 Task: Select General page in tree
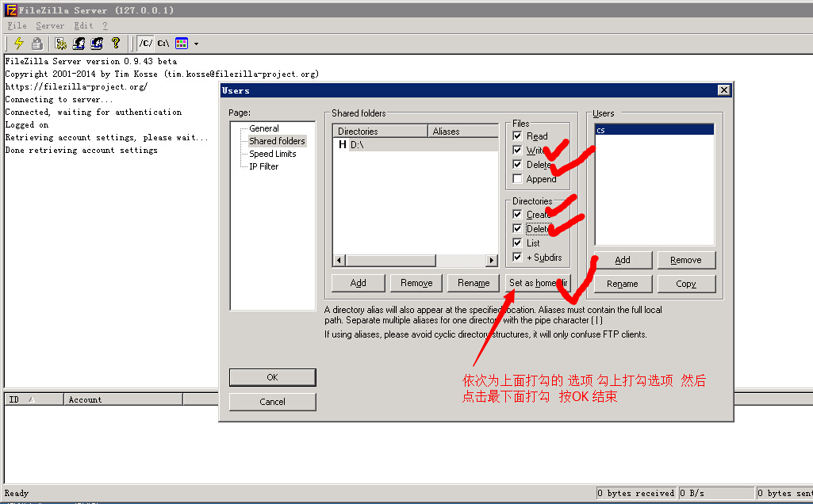coord(264,128)
